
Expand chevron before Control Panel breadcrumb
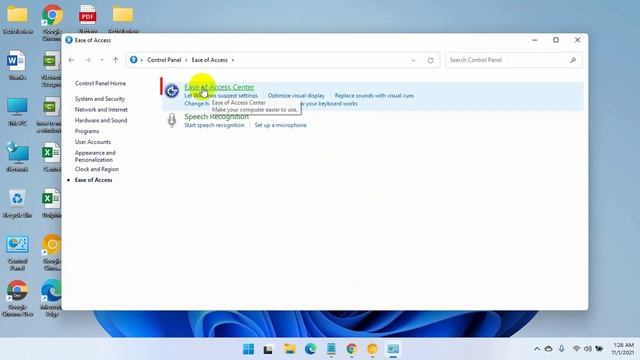pyautogui.click(x=142, y=60)
